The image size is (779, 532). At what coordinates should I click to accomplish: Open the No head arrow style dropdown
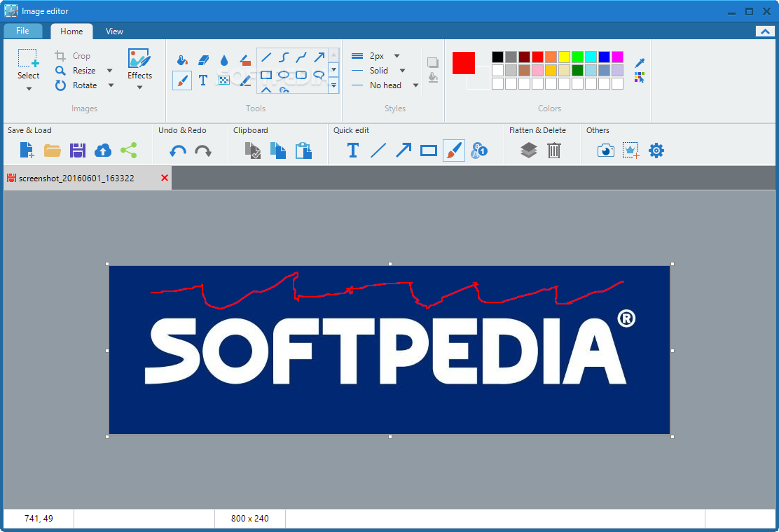click(416, 85)
